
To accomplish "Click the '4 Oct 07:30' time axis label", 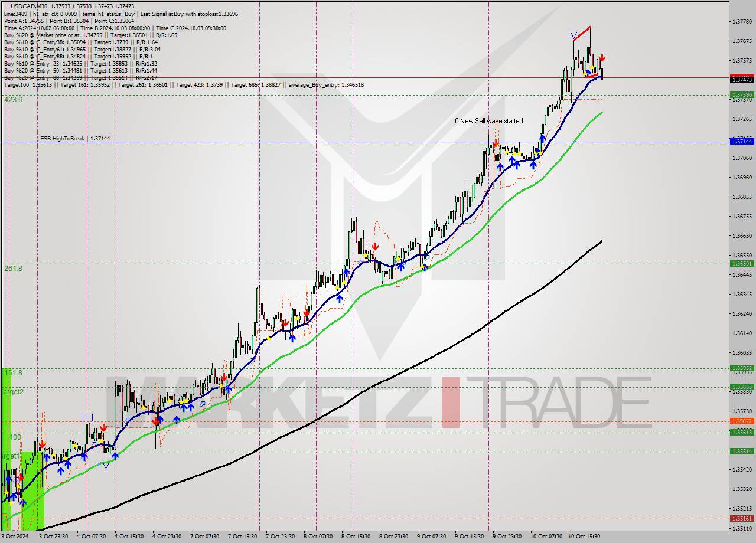I will (92, 536).
